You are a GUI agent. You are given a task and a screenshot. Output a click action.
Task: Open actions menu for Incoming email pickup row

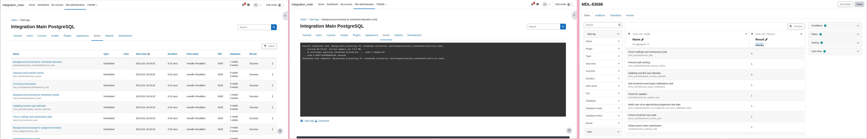(x=272, y=85)
